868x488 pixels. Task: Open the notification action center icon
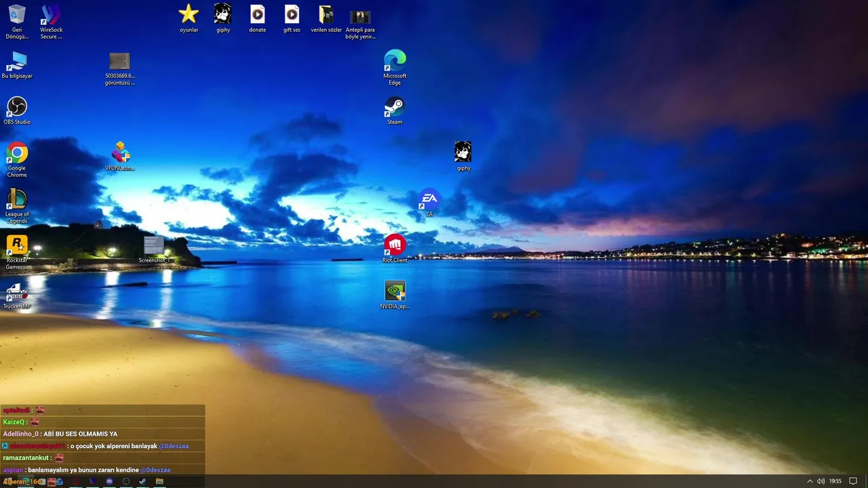(853, 481)
